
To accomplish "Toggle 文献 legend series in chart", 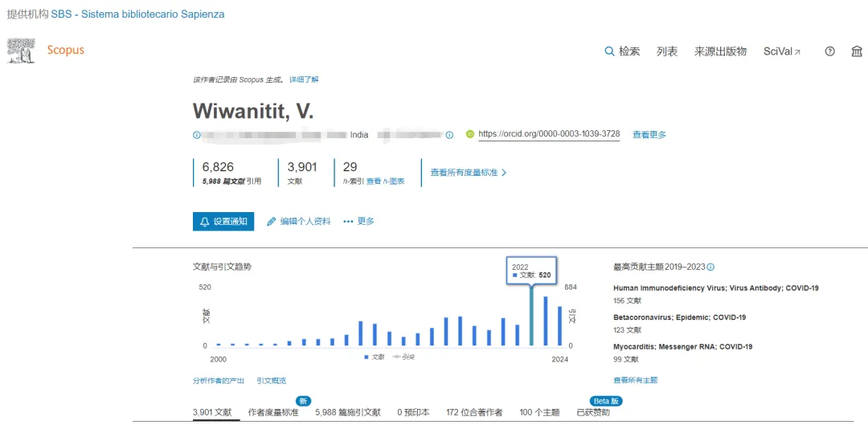I will (375, 357).
